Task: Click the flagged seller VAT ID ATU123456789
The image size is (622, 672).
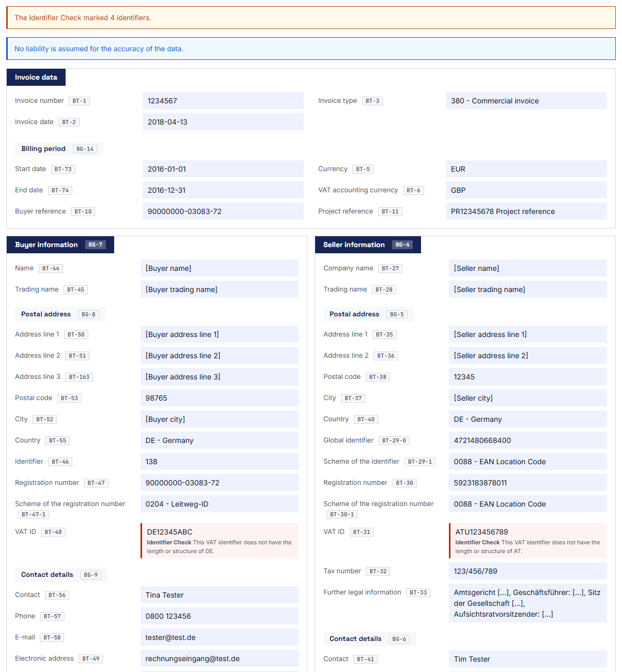Action: pyautogui.click(x=528, y=541)
